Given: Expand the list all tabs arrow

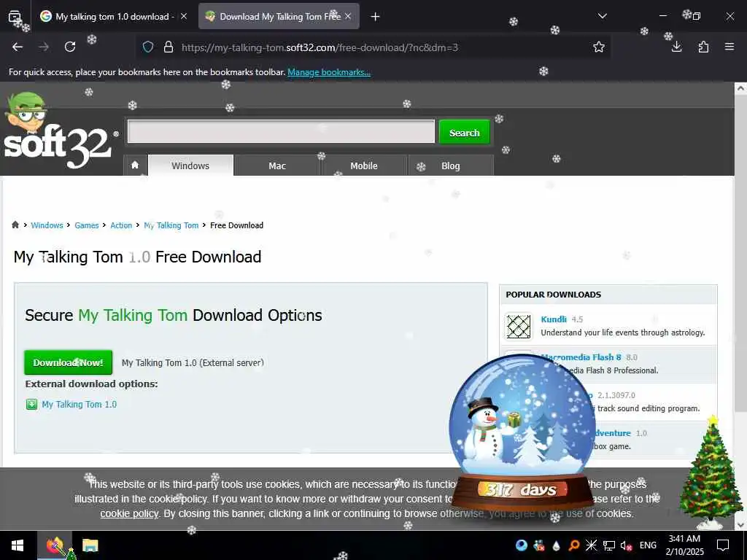Looking at the screenshot, I should pyautogui.click(x=602, y=16).
